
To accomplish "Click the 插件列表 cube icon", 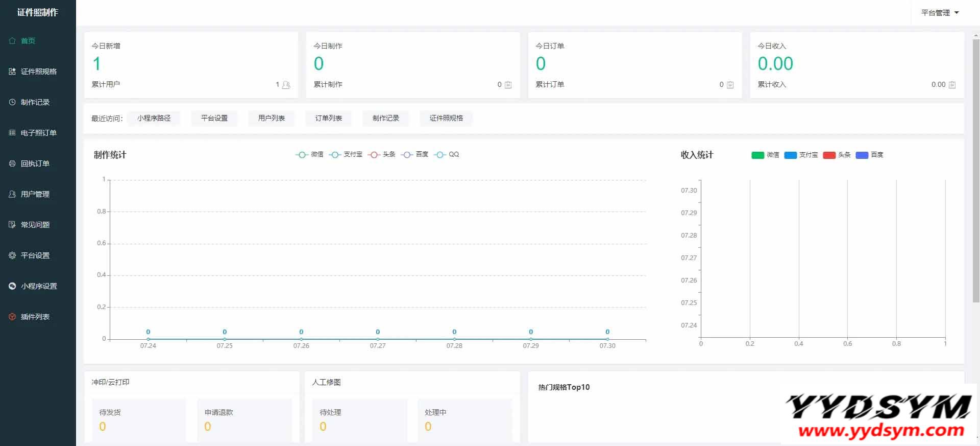I will (12, 317).
